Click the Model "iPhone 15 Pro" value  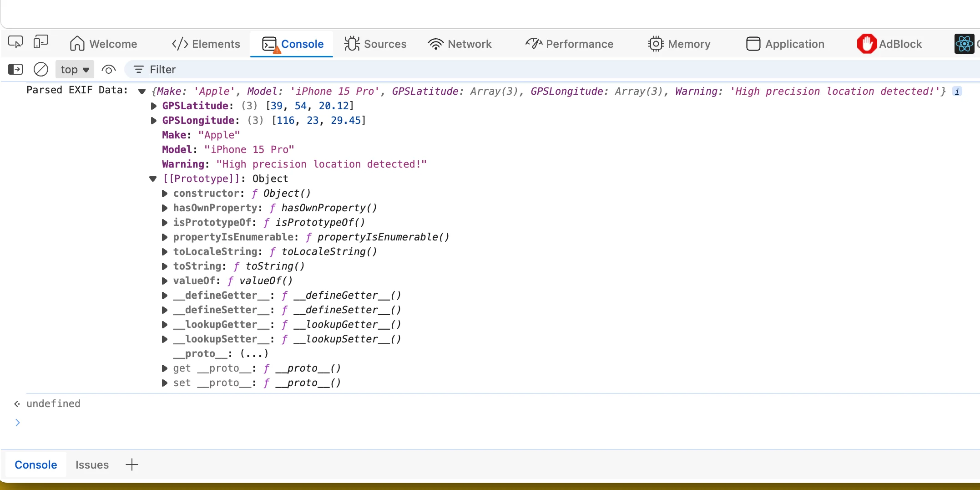[x=249, y=149]
